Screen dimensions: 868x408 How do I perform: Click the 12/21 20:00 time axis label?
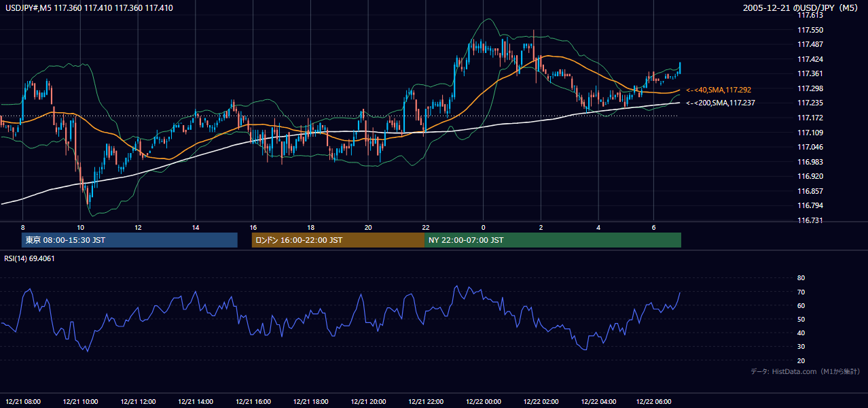point(368,401)
